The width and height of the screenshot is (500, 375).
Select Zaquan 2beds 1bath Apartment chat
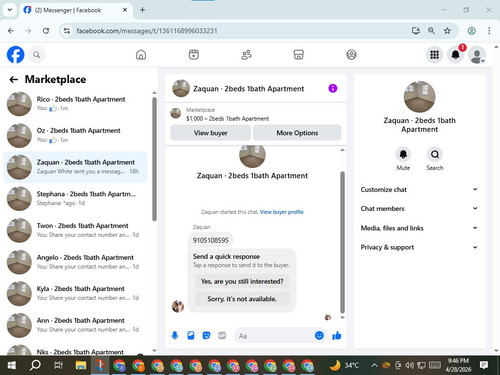click(x=75, y=167)
